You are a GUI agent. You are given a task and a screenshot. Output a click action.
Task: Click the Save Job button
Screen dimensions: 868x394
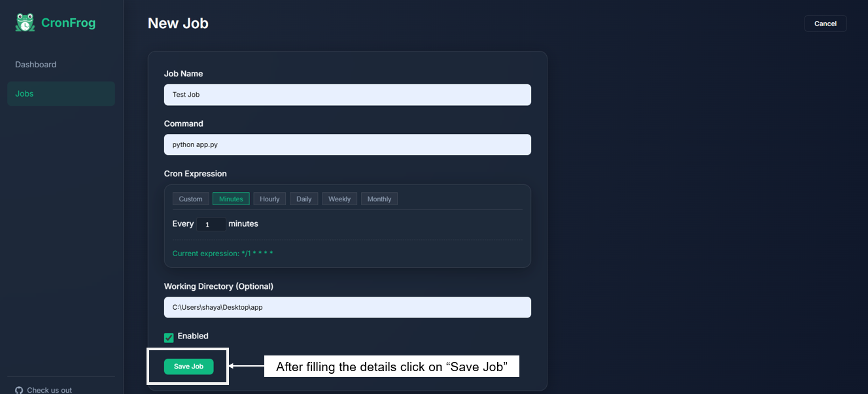(188, 367)
